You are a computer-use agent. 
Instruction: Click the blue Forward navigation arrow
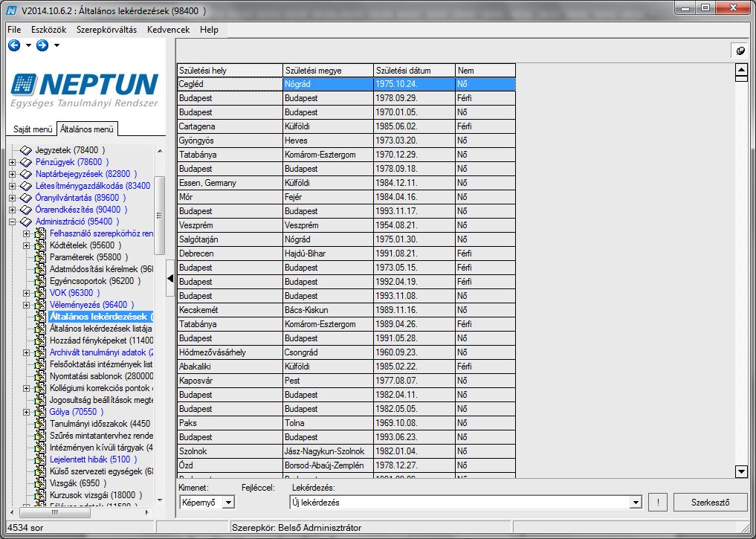pyautogui.click(x=42, y=45)
